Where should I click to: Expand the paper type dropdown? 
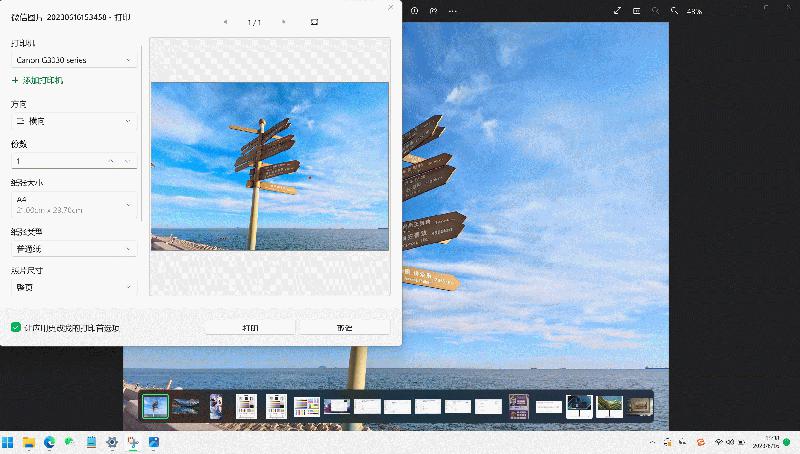pos(74,247)
